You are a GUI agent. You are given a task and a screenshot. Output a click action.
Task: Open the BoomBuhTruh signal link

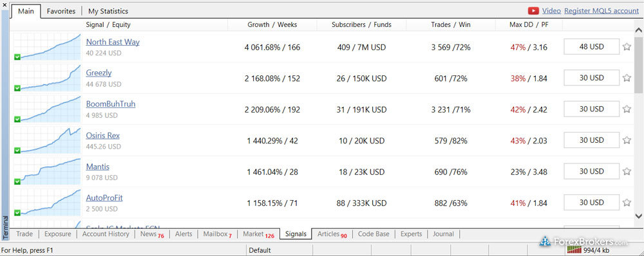point(111,104)
